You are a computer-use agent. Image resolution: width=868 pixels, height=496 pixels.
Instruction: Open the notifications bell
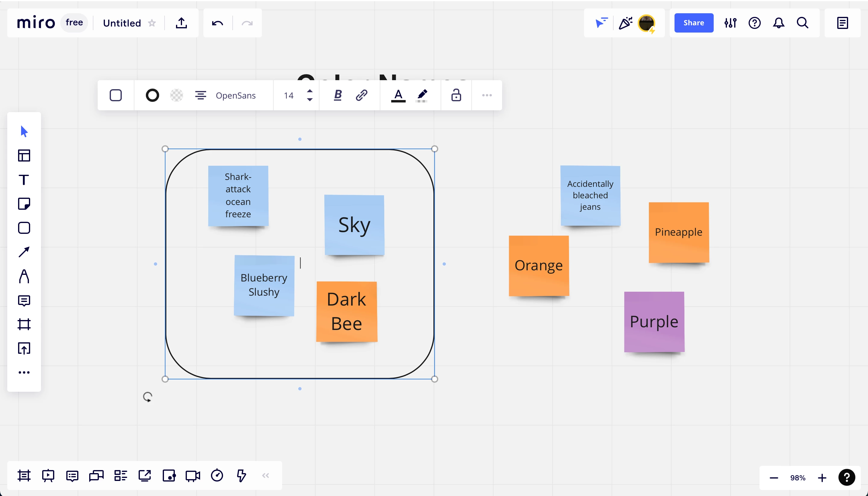click(779, 23)
